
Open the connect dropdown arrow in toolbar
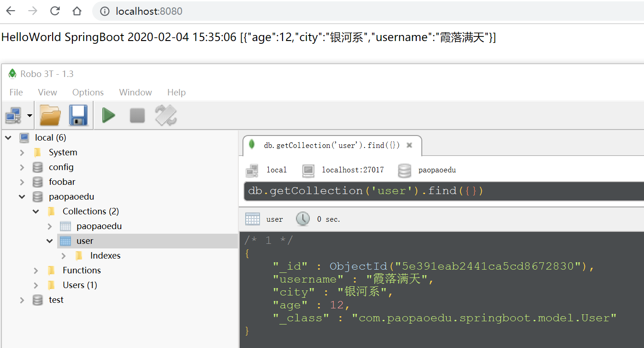[30, 115]
